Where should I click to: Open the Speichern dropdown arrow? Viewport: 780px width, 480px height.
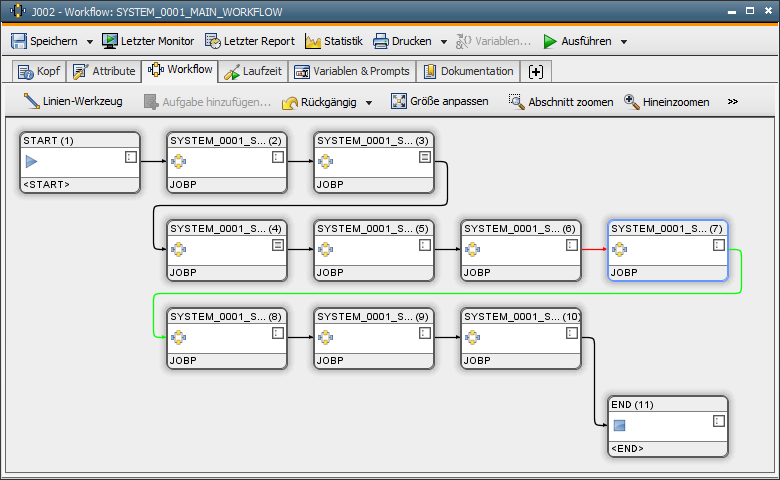pyautogui.click(x=90, y=42)
